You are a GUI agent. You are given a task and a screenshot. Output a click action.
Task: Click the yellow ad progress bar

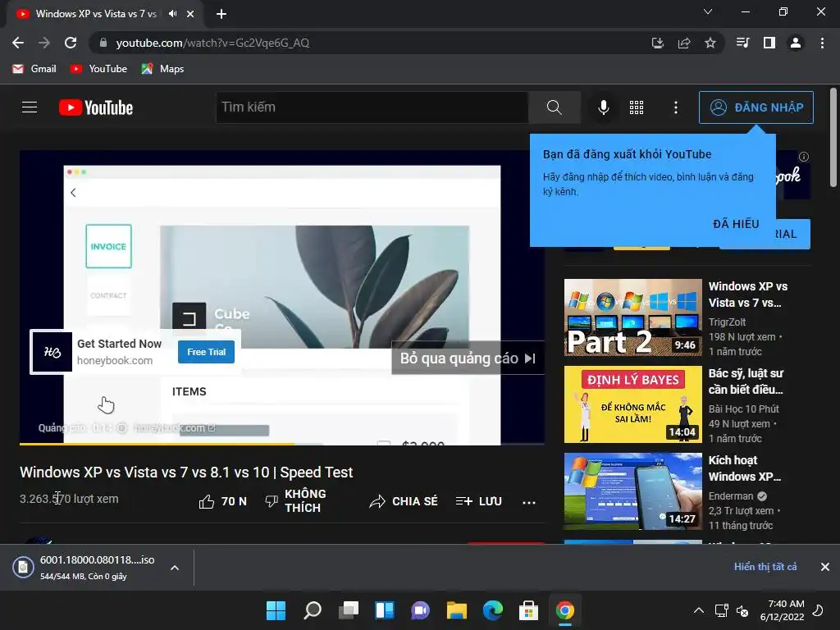[x=157, y=444]
